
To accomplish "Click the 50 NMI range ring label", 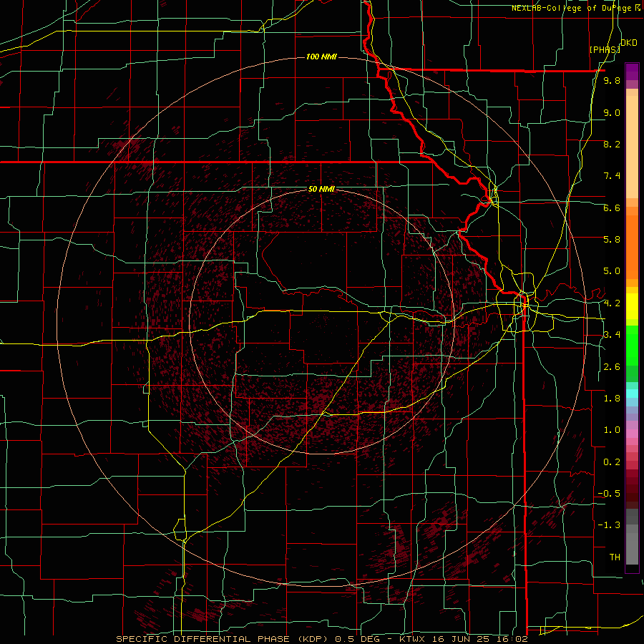I will [321, 190].
